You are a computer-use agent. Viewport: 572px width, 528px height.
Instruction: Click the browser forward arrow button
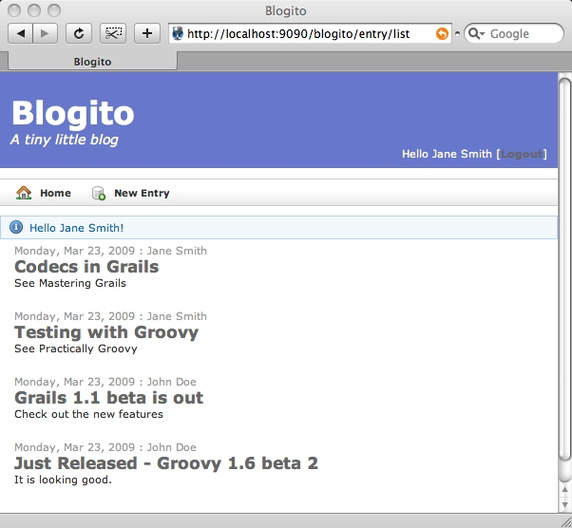tap(45, 34)
